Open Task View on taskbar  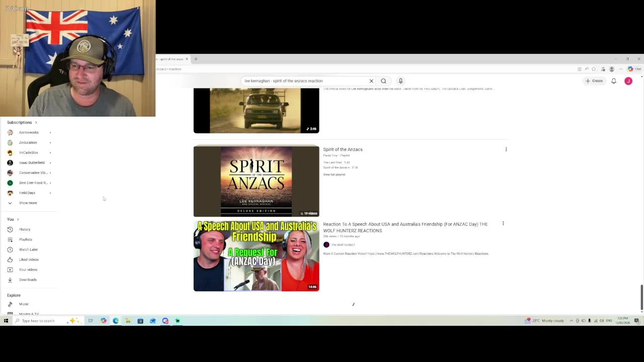coord(91,321)
